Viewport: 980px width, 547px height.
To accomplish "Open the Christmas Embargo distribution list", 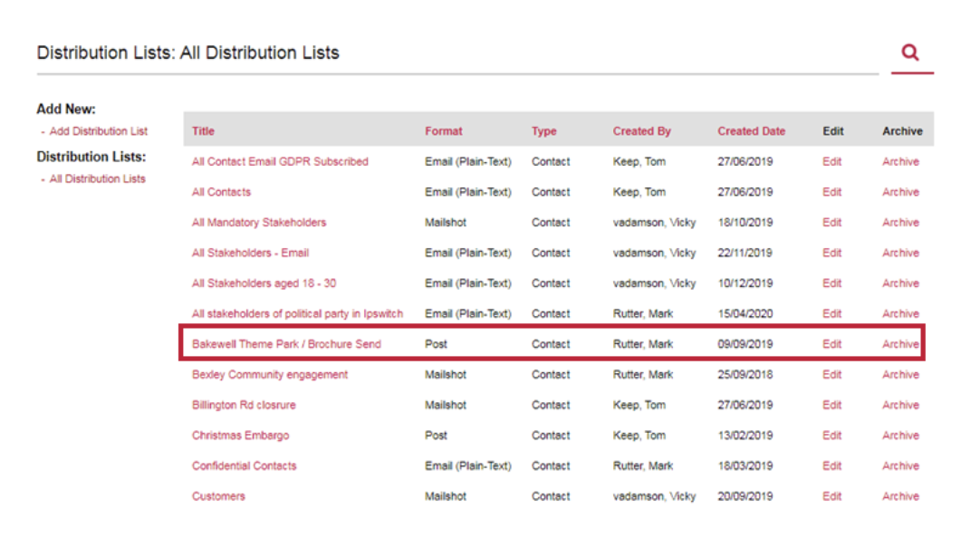I will coord(240,435).
